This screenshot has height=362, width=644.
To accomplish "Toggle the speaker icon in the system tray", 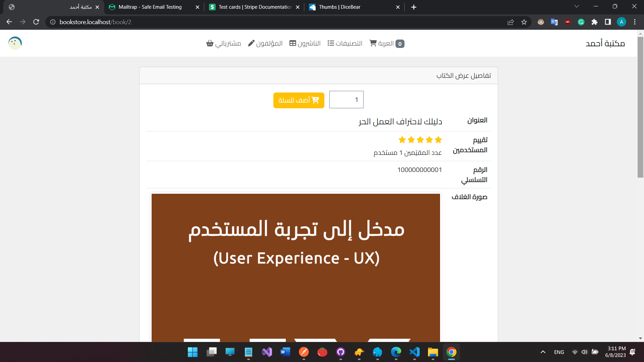I will [x=585, y=352].
